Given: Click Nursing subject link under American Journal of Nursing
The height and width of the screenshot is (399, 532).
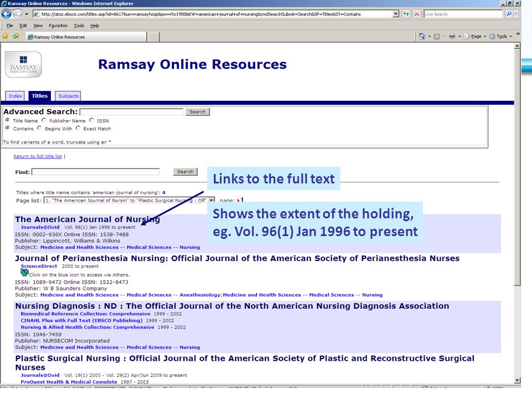Looking at the screenshot, I should click(190, 247).
